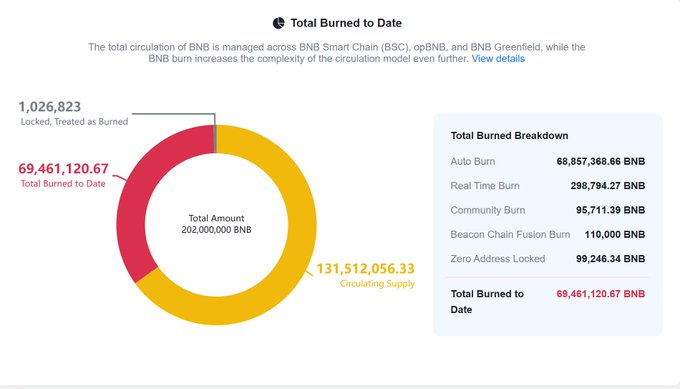Click the red 69,461,120.67 chart value
Image resolution: width=680 pixels, height=389 pixels.
coord(63,168)
